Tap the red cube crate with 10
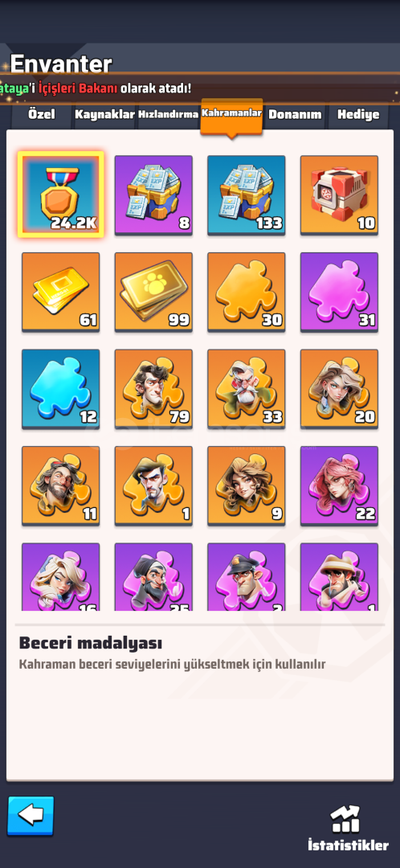 pyautogui.click(x=339, y=194)
